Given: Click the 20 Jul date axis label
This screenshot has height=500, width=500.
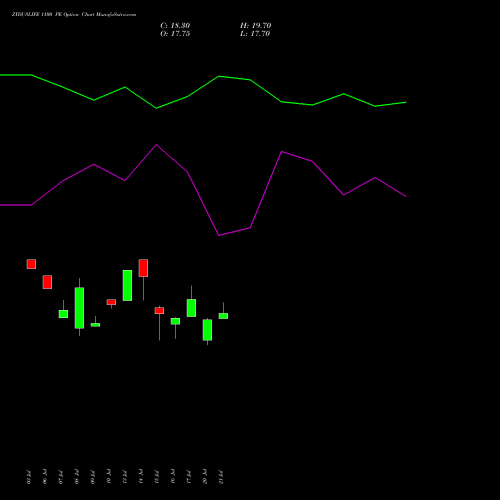Looking at the screenshot, I should [205, 477].
